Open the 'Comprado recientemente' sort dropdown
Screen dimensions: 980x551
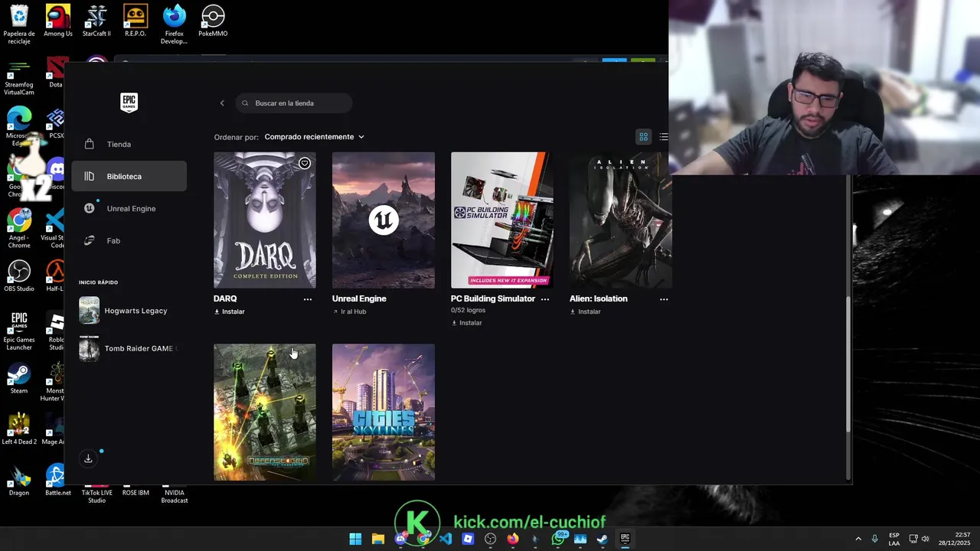314,137
